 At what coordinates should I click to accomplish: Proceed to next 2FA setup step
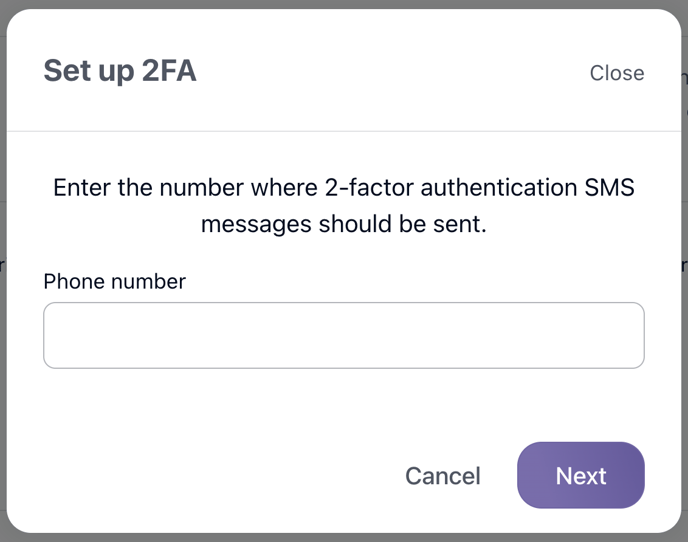pyautogui.click(x=580, y=475)
